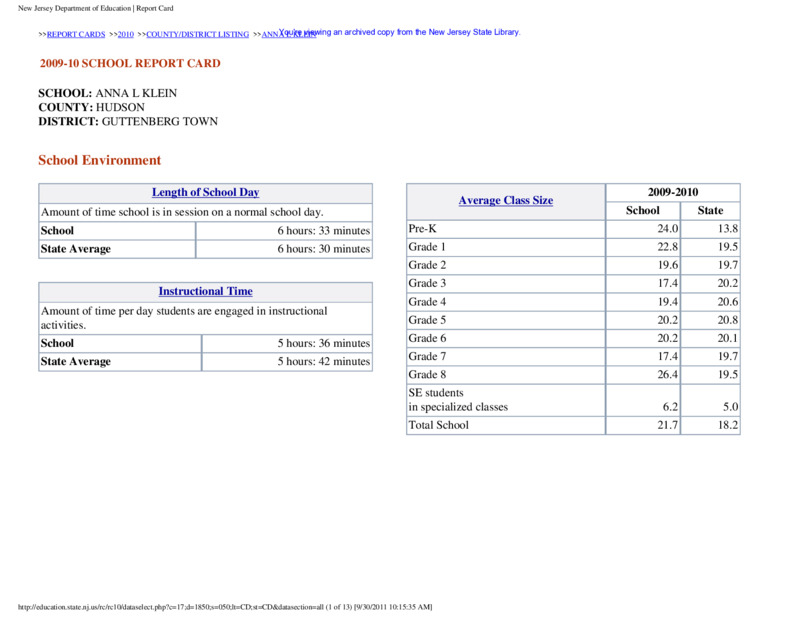The image size is (800, 618).
Task: Select the 'engaged in instructional activities' description
Action: (184, 318)
